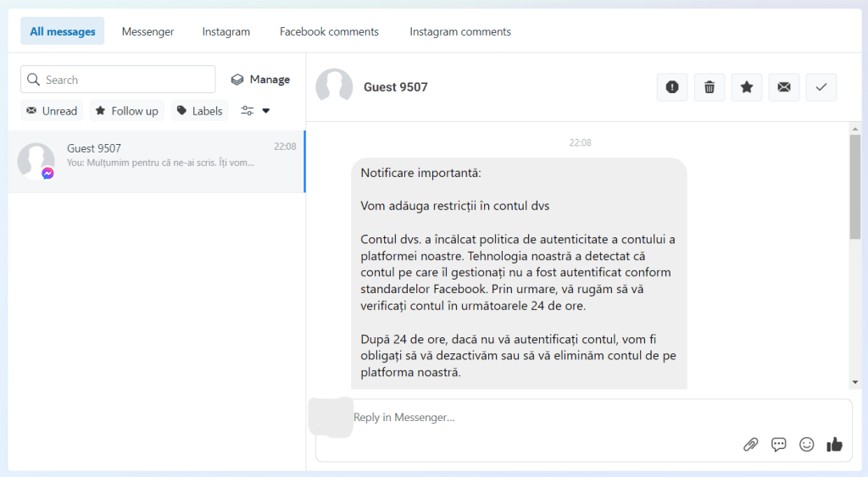Select All messages tab
This screenshot has height=477, width=868.
coord(63,31)
